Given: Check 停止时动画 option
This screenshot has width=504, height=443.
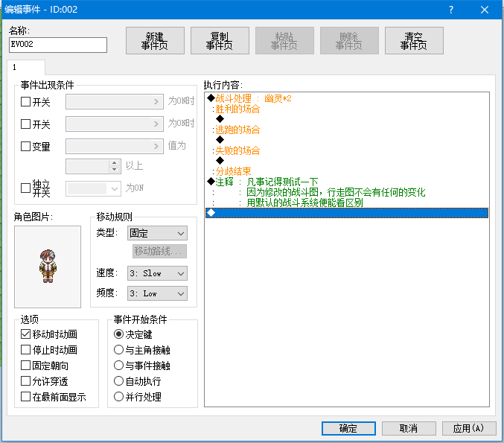Looking at the screenshot, I should pyautogui.click(x=25, y=350).
